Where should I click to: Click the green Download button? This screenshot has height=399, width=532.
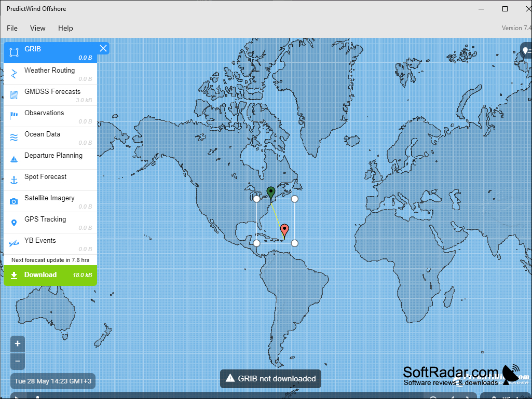pyautogui.click(x=50, y=275)
